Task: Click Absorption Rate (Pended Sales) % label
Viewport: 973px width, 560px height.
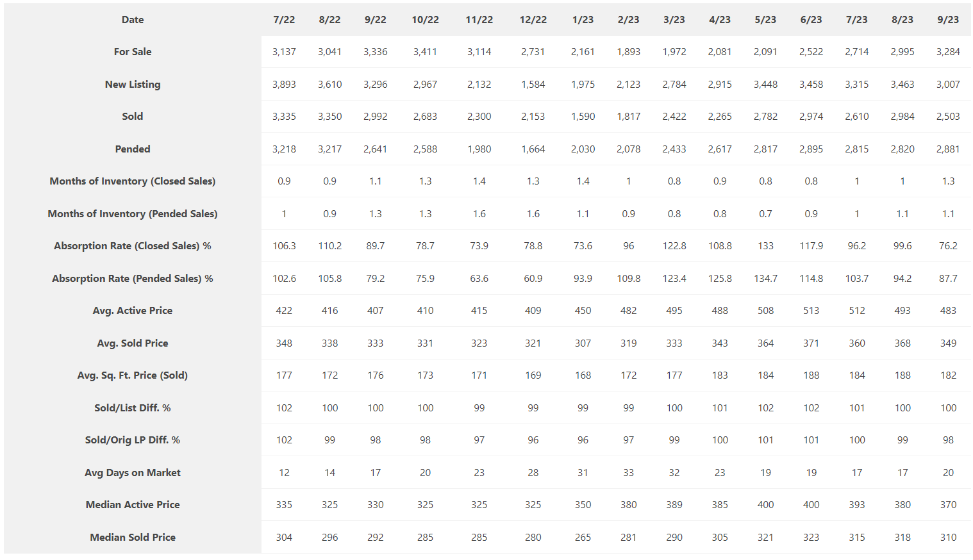Action: (x=133, y=279)
